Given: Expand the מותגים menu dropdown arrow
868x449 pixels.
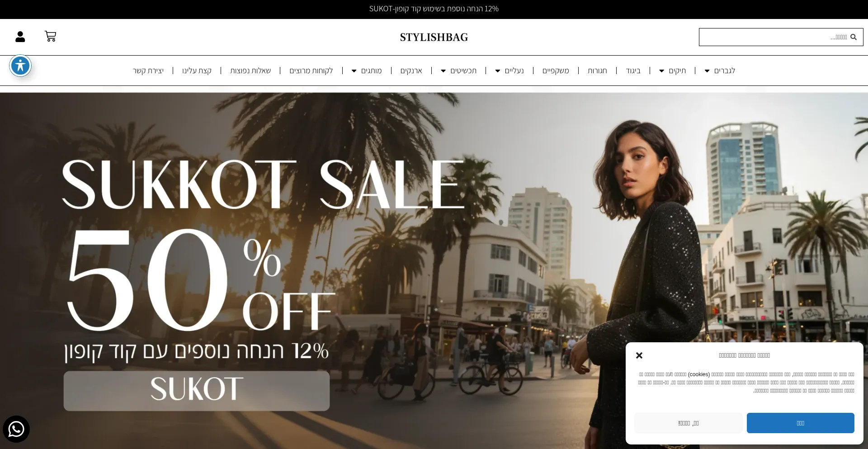Looking at the screenshot, I should tap(354, 71).
